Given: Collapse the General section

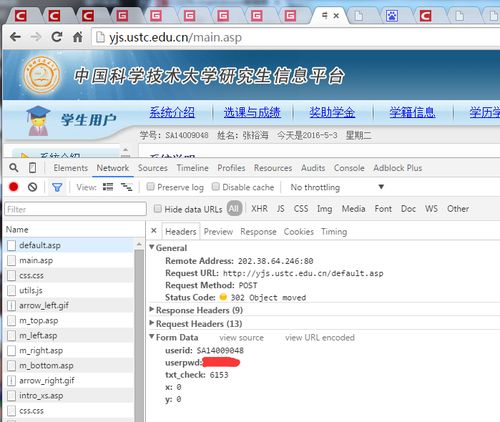Looking at the screenshot, I should pos(152,247).
